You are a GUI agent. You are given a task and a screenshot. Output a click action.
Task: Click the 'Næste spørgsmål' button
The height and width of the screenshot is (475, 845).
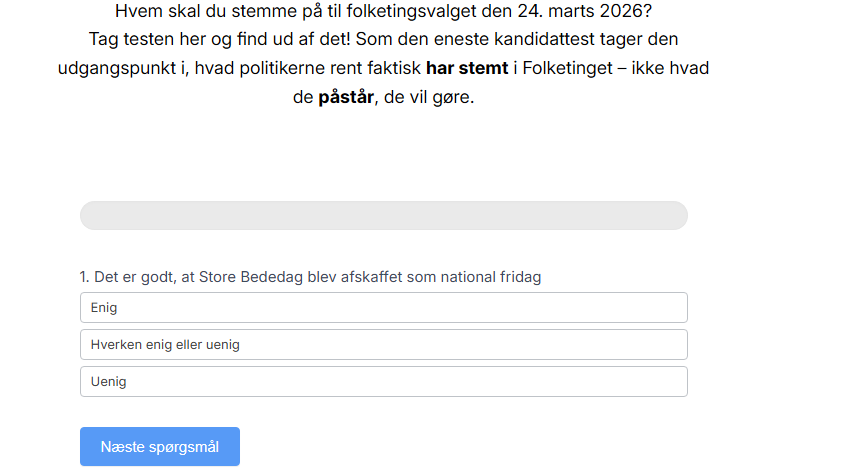point(160,447)
